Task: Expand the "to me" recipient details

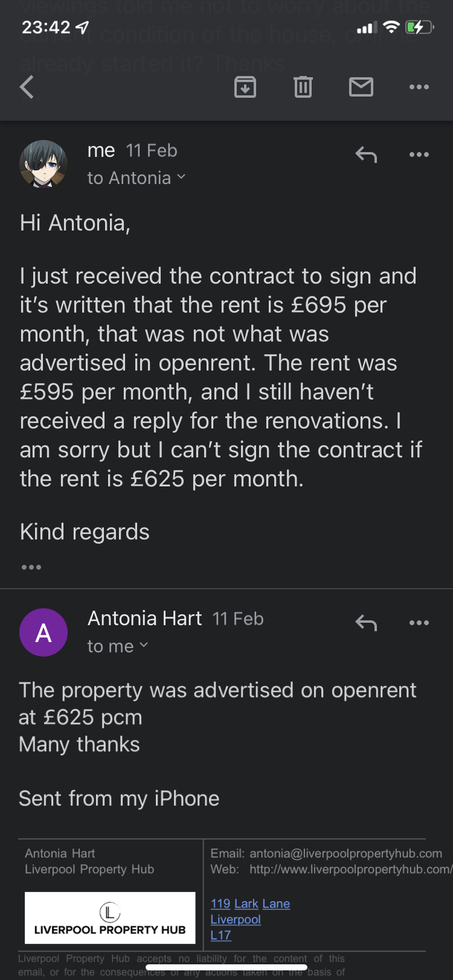Action: (117, 646)
